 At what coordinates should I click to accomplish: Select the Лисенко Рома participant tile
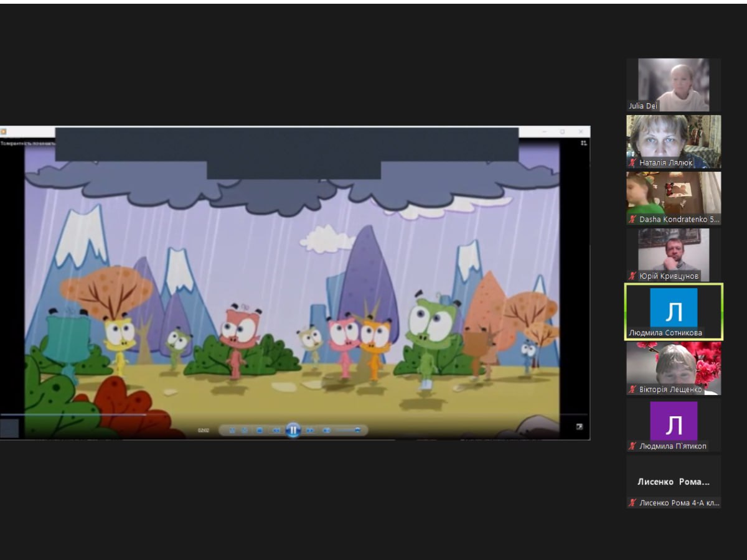coord(674,482)
